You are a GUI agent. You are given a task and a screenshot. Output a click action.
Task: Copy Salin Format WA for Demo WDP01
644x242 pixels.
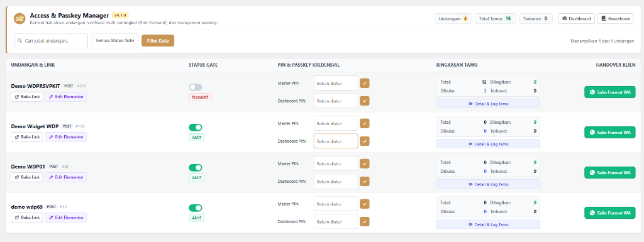(x=610, y=173)
